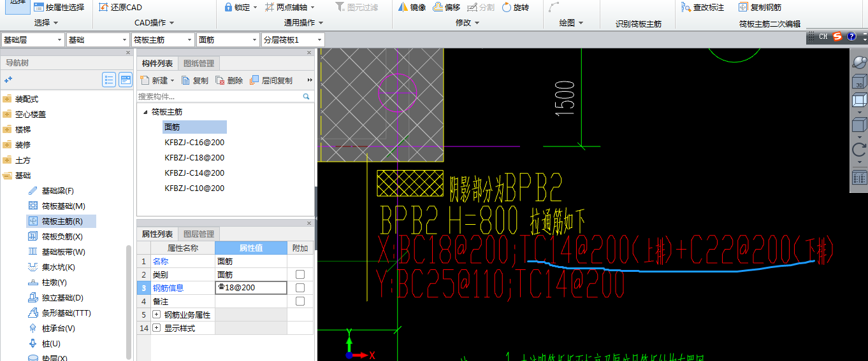Switch navigation tree to list view icon

point(109,80)
